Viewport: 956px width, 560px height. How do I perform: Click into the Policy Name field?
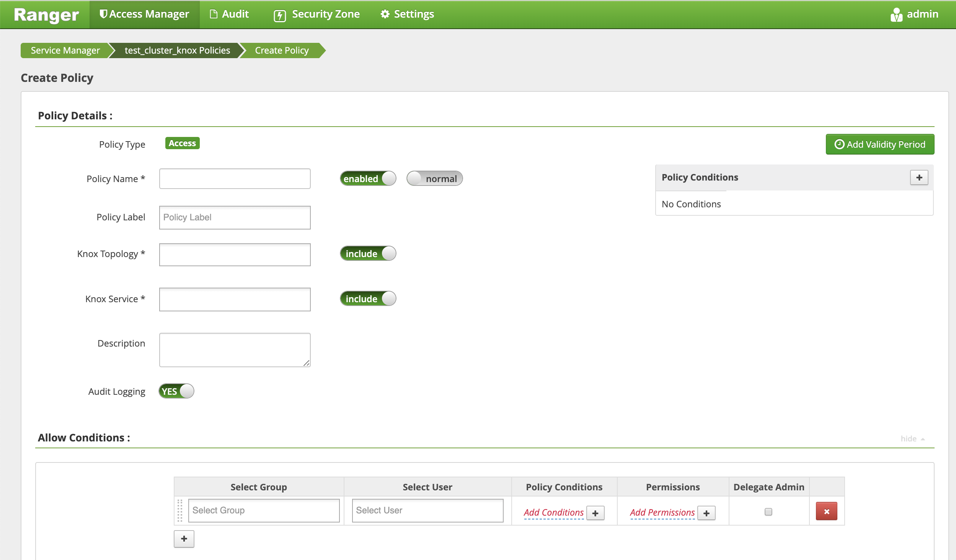(235, 179)
